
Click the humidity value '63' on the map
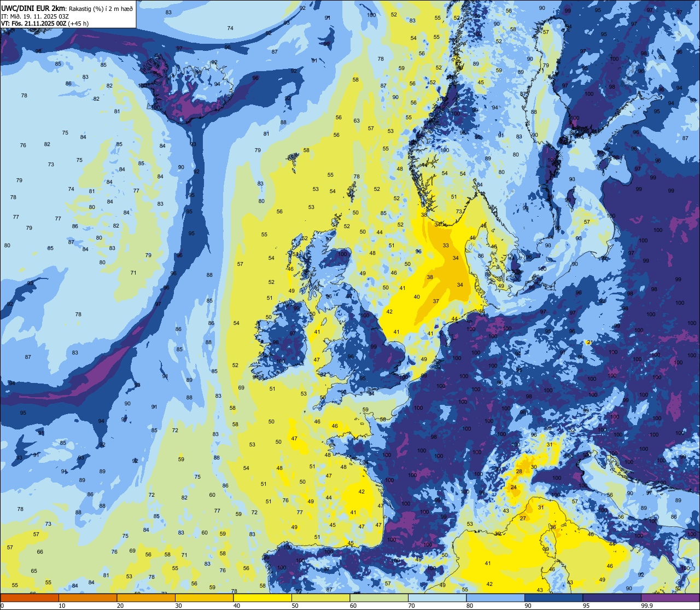(357, 120)
